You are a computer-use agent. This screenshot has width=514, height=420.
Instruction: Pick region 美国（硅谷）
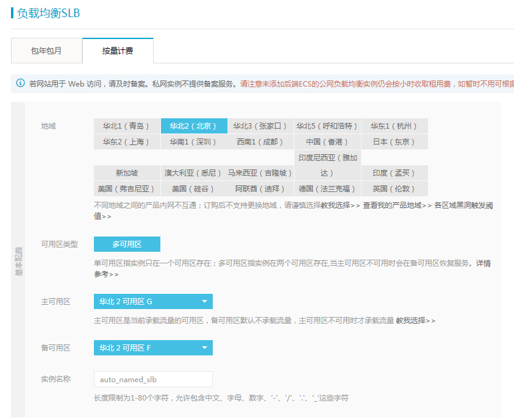(194, 189)
